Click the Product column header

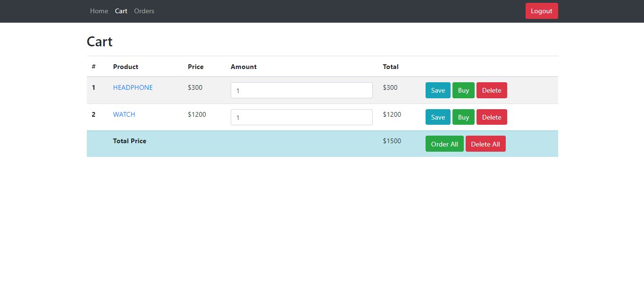pyautogui.click(x=125, y=67)
